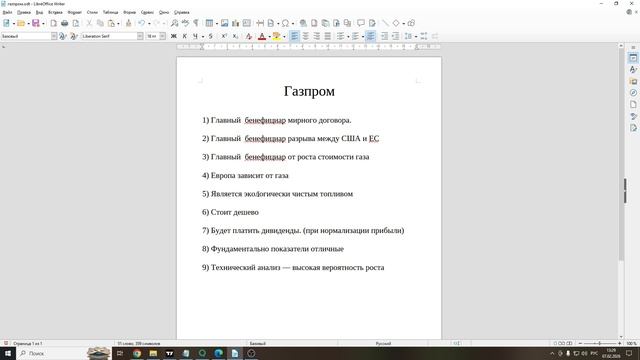Toggle underline formatting (Ч)
Image resolution: width=640 pixels, height=360 pixels.
pyautogui.click(x=195, y=36)
